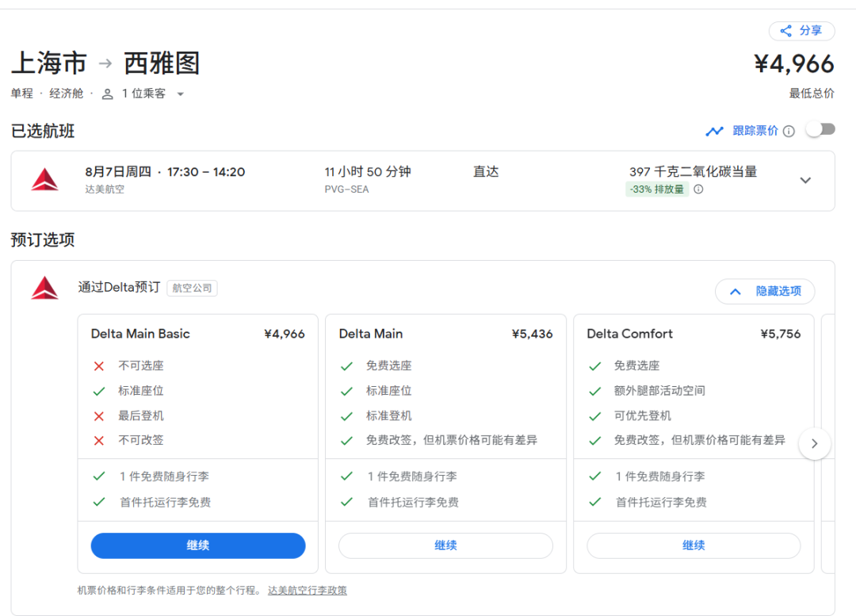Click Delta airline logo in selected flight
856x616 pixels.
[45, 180]
